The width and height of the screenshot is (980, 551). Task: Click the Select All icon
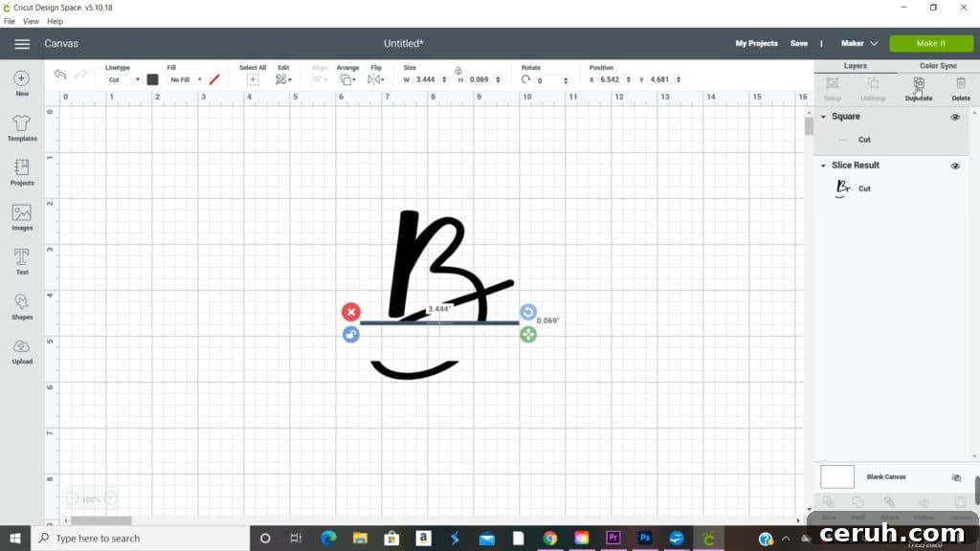253,79
